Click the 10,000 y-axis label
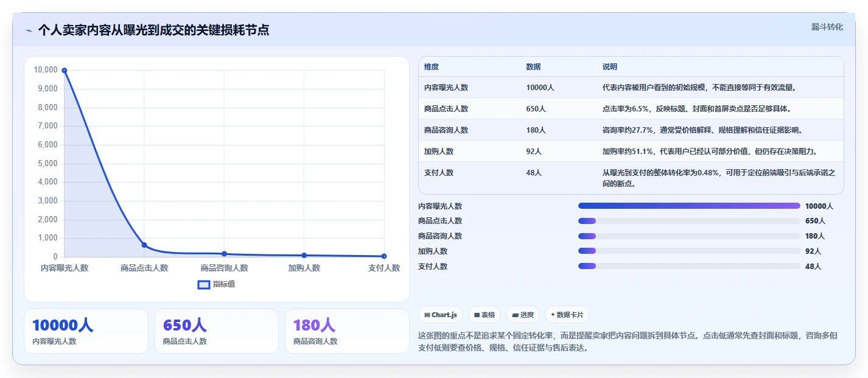The image size is (868, 378). tap(46, 70)
